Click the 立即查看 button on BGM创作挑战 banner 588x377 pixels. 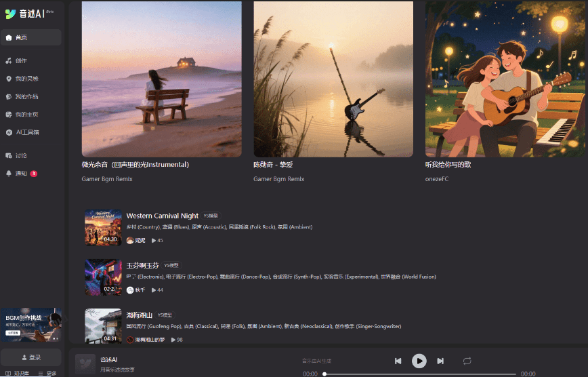tap(12, 333)
